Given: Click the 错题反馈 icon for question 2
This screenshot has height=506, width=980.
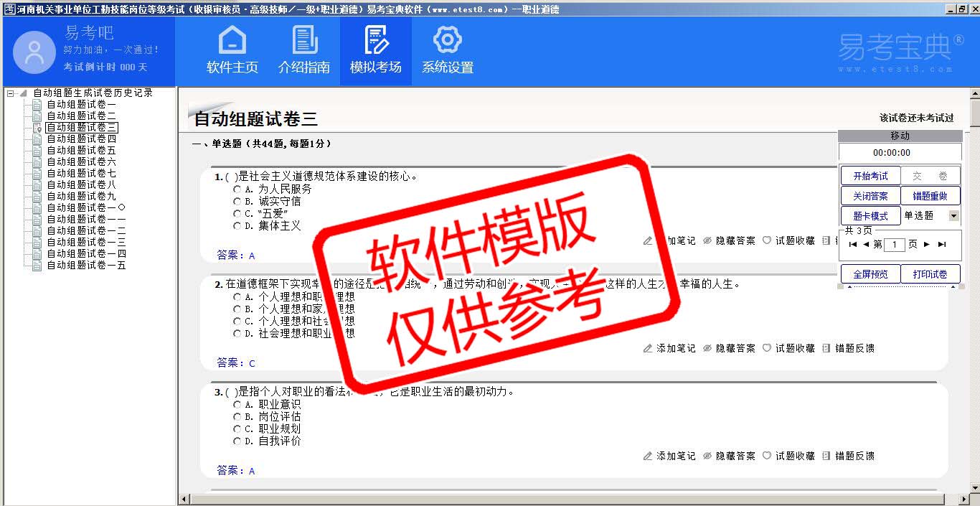Looking at the screenshot, I should (x=826, y=348).
